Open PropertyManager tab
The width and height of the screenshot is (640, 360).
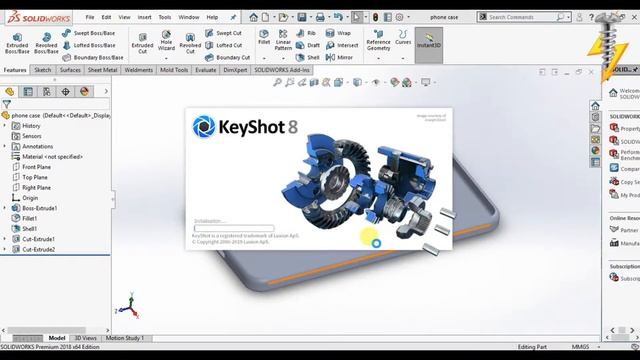pyautogui.click(x=28, y=91)
